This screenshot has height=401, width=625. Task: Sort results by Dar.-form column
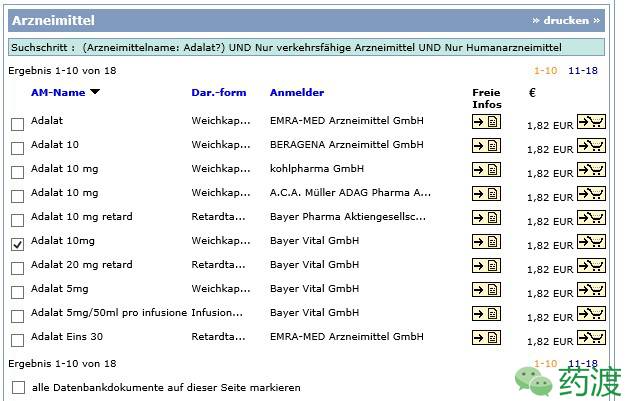coord(219,92)
